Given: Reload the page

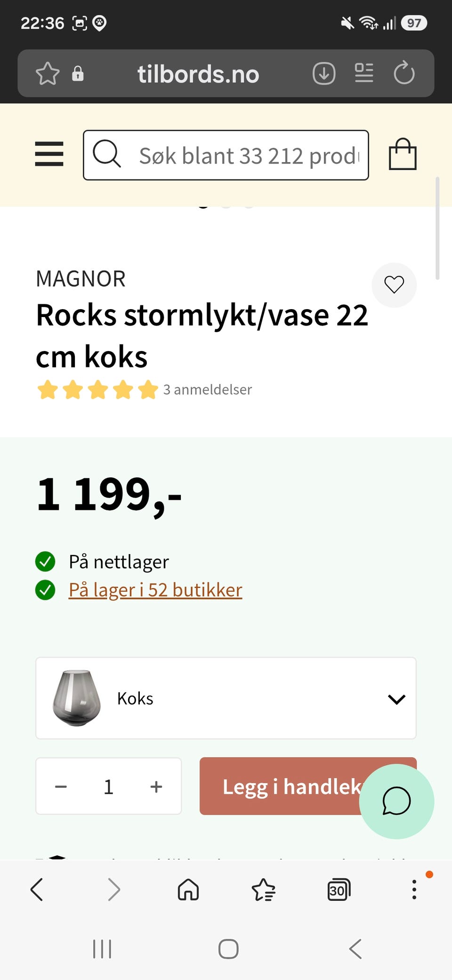Looking at the screenshot, I should (x=404, y=73).
